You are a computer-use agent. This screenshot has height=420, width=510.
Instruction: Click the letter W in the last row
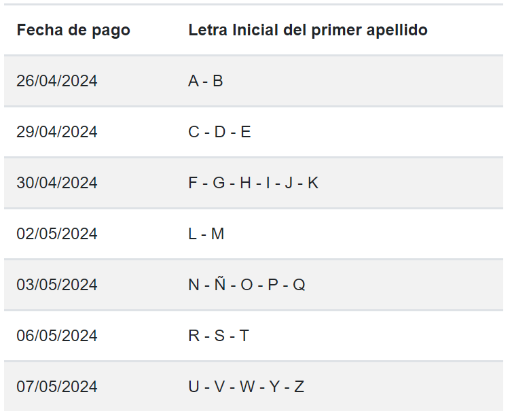click(247, 387)
